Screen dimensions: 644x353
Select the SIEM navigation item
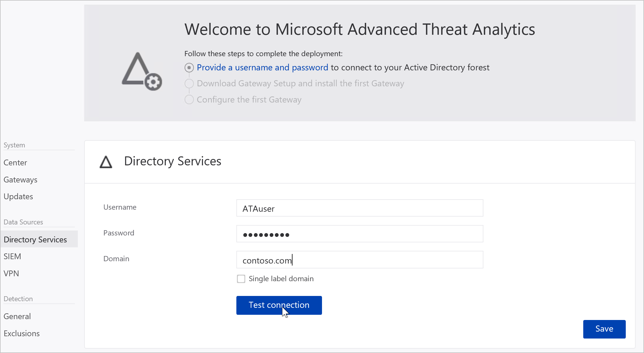(13, 256)
